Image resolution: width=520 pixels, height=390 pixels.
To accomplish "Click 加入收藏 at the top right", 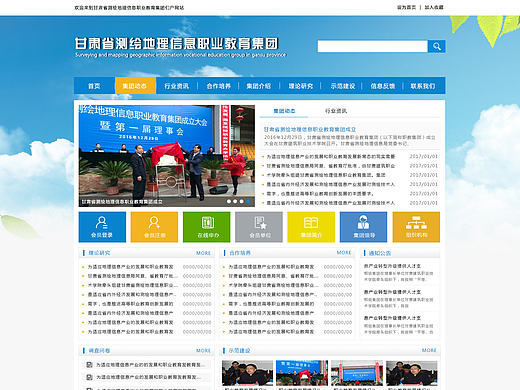I will (434, 7).
